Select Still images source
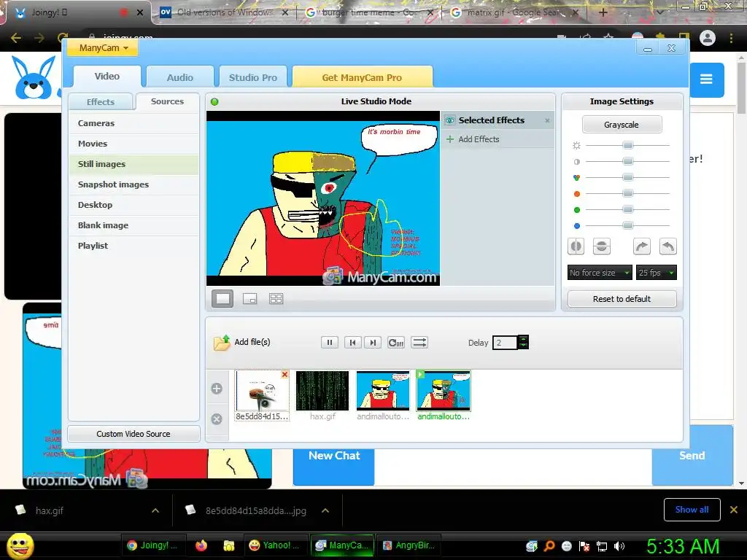The width and height of the screenshot is (747, 560). [x=134, y=164]
